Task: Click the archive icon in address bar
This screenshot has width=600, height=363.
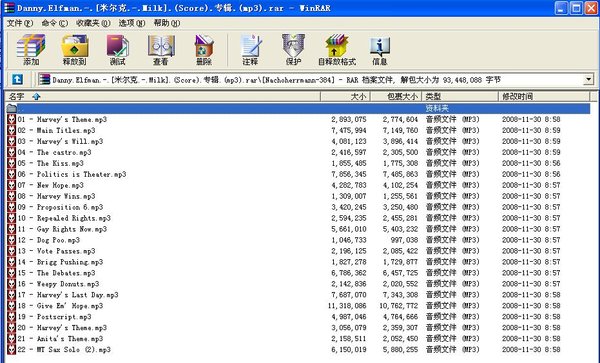Action: tap(45, 80)
